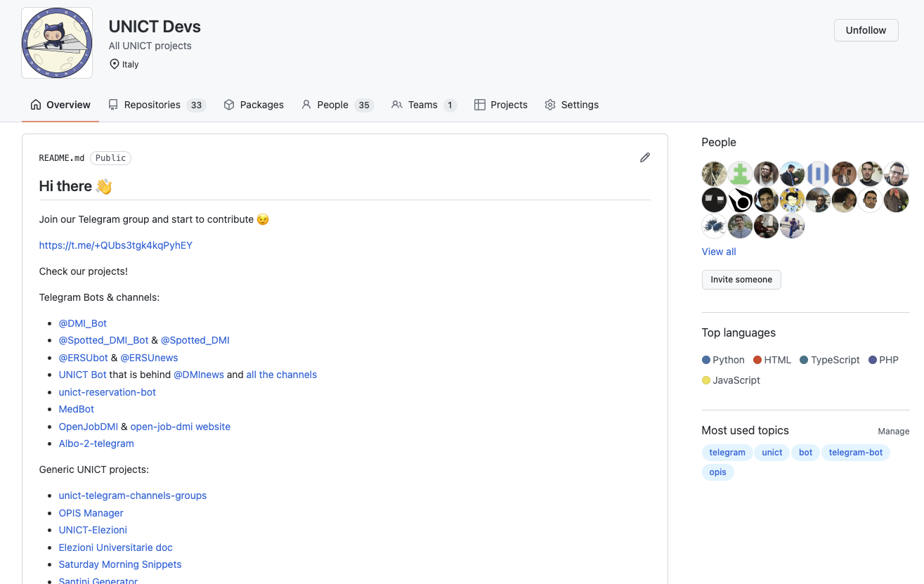
Task: Open the MedBot link
Action: click(77, 409)
